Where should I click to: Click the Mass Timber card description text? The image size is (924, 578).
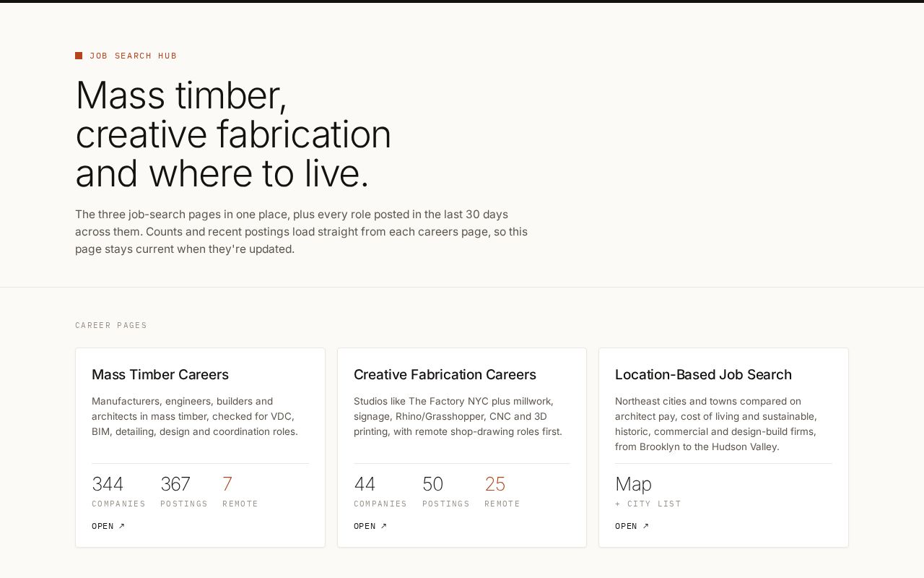click(x=195, y=416)
